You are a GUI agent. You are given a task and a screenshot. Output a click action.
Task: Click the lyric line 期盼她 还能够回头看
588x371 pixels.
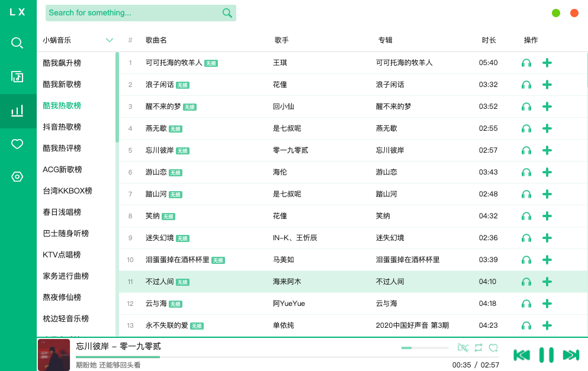[x=108, y=365]
